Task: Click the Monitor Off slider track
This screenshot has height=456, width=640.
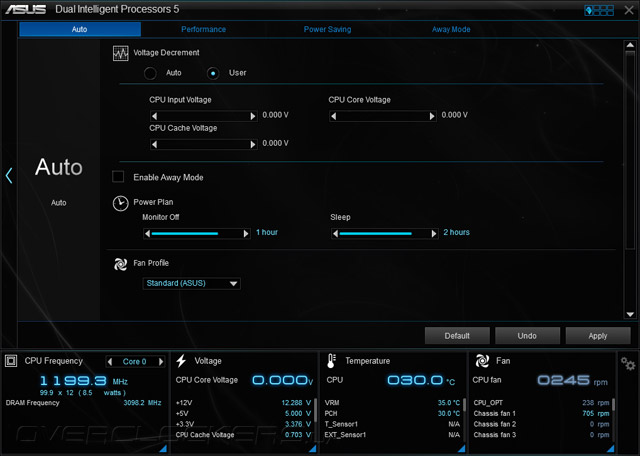Action: [x=197, y=234]
